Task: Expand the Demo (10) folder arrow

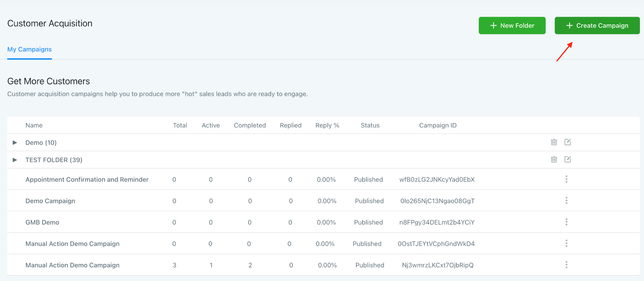Action: 15,143
